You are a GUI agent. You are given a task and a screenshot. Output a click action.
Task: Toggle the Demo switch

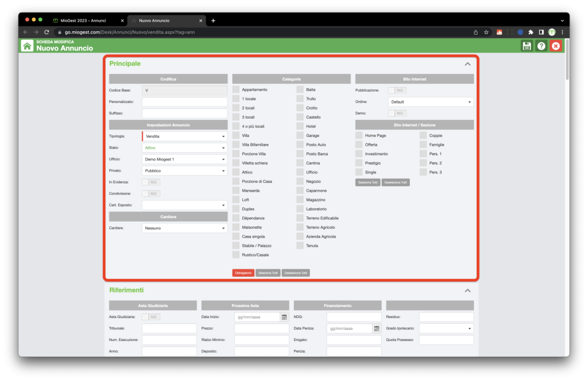coord(397,113)
